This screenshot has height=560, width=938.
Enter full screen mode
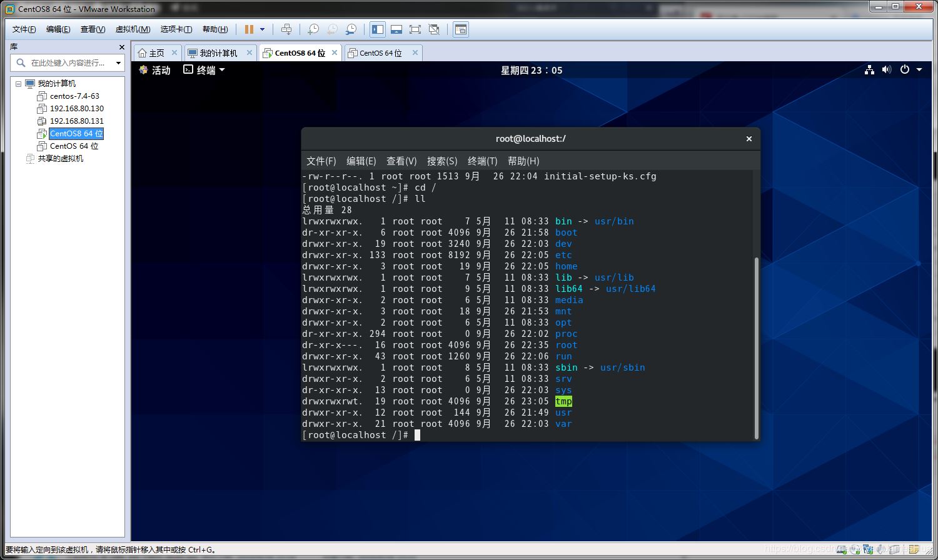coord(415,29)
